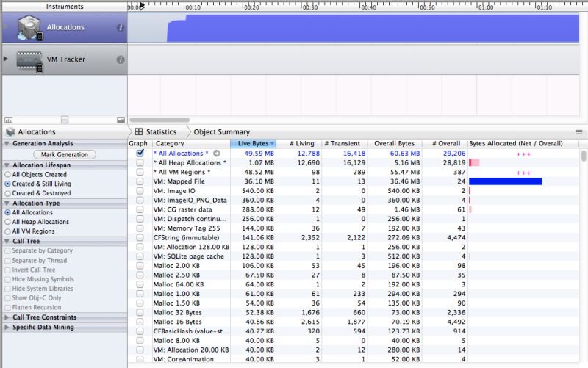Sort by the Overall Bytes column header
588x368 pixels.
(394, 143)
